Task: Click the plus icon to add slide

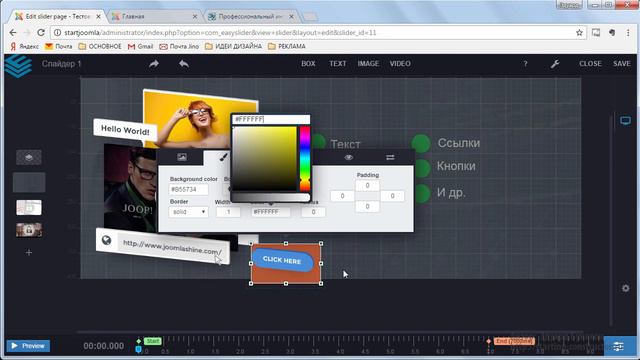Action: (x=29, y=252)
